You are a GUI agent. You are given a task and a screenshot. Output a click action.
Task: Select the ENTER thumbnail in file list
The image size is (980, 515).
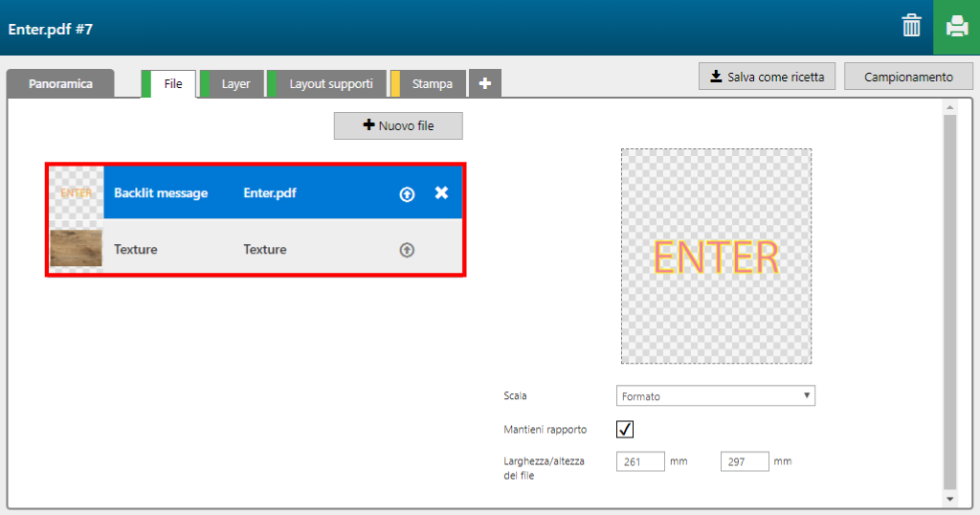pos(77,192)
